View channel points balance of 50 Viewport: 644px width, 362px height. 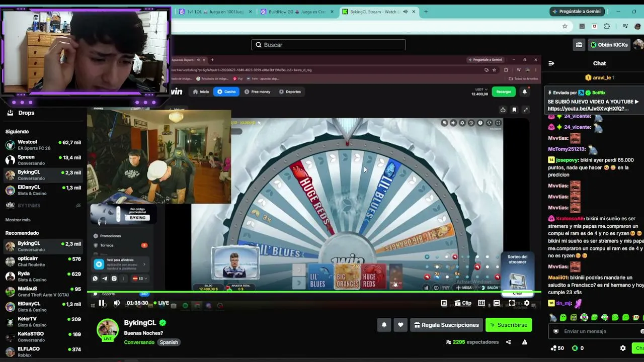[557, 348]
